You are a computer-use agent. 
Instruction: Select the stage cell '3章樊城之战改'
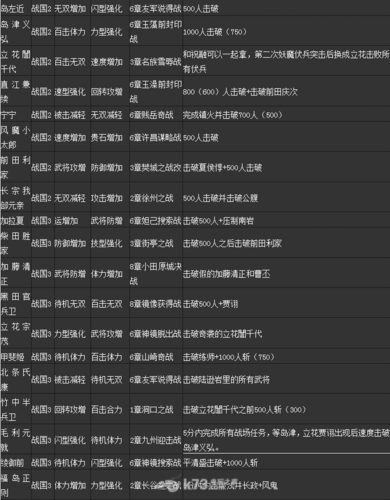155,168
